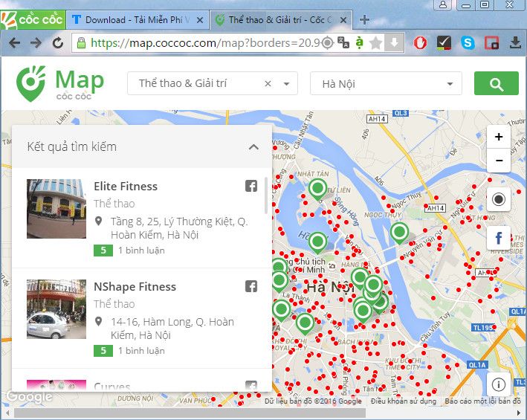Clear the Thể thao & Giải trí category

pos(268,84)
